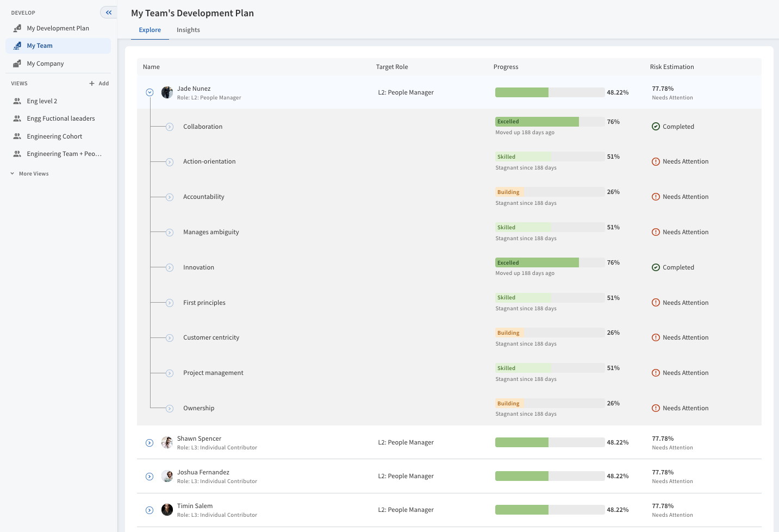
Task: Click Joshua Fernandez's 77.78% risk value
Action: [x=663, y=472]
